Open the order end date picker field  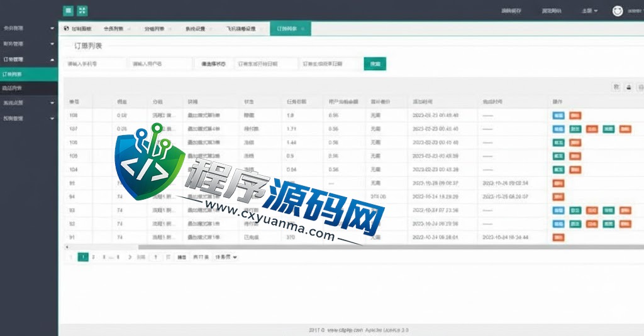[x=331, y=64]
